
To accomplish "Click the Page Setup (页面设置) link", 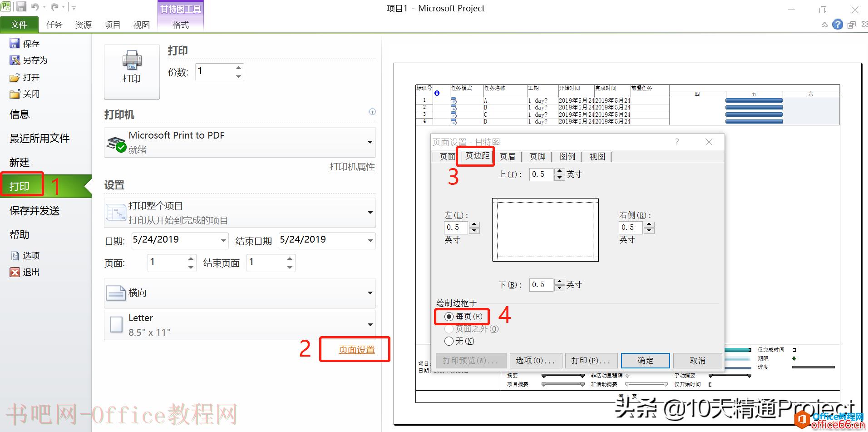I will [357, 350].
